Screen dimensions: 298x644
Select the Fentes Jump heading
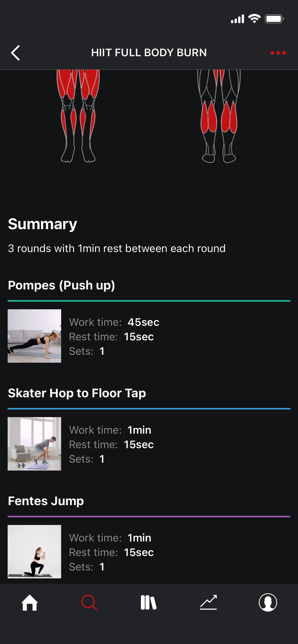pyautogui.click(x=46, y=501)
